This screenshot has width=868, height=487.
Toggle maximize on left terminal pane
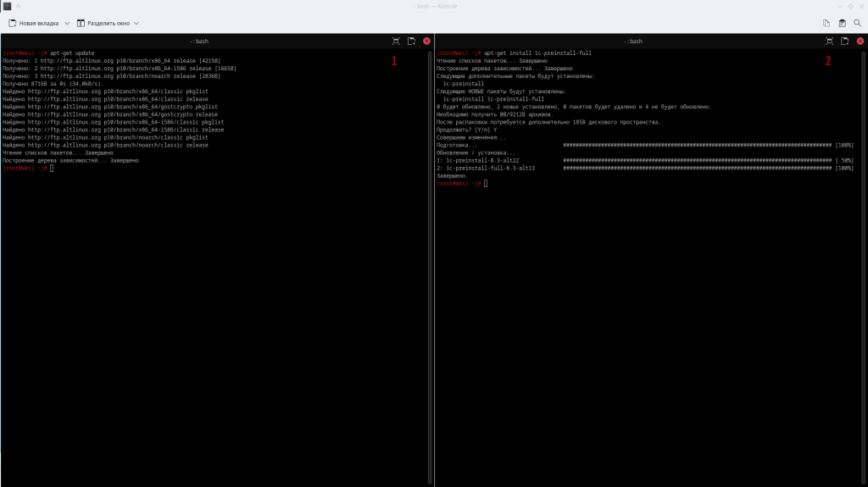[x=396, y=41]
